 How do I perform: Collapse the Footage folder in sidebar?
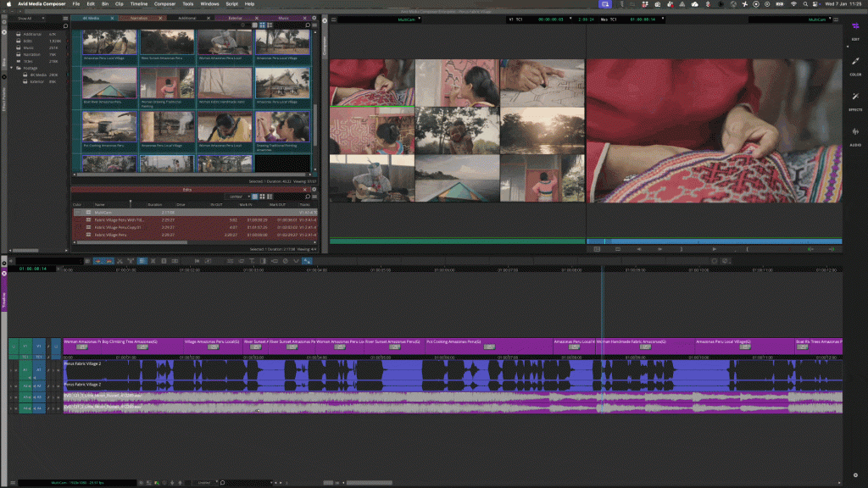(x=12, y=68)
